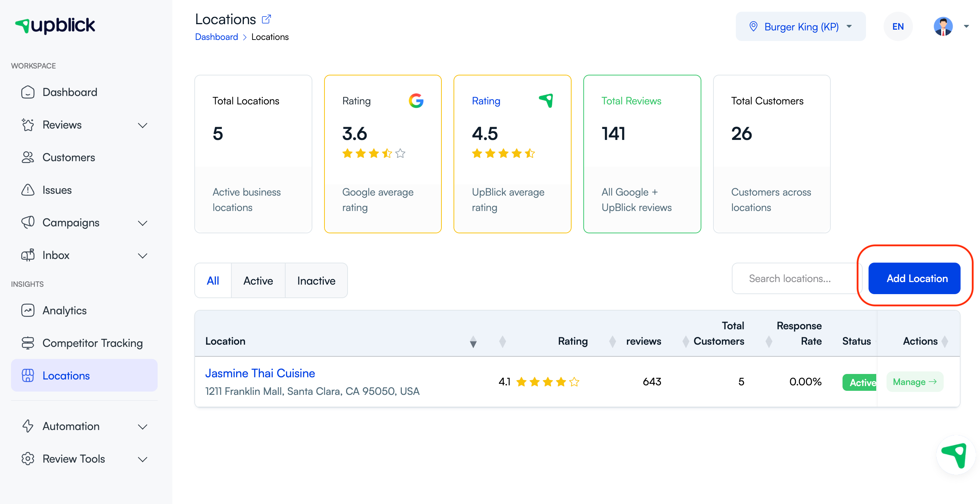
Task: Expand the Reviews submenu chevron
Action: pyautogui.click(x=143, y=125)
